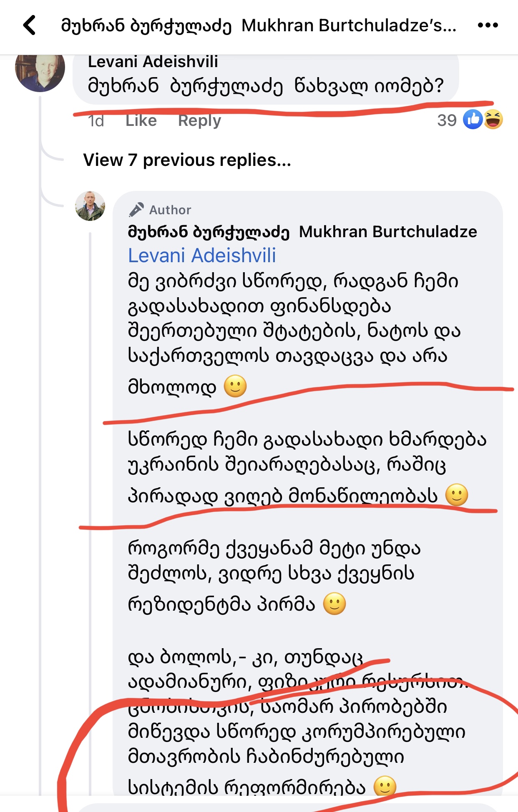Viewport: 518px width, 812px height.
Task: Tap the back arrow in the header
Action: pyautogui.click(x=30, y=25)
